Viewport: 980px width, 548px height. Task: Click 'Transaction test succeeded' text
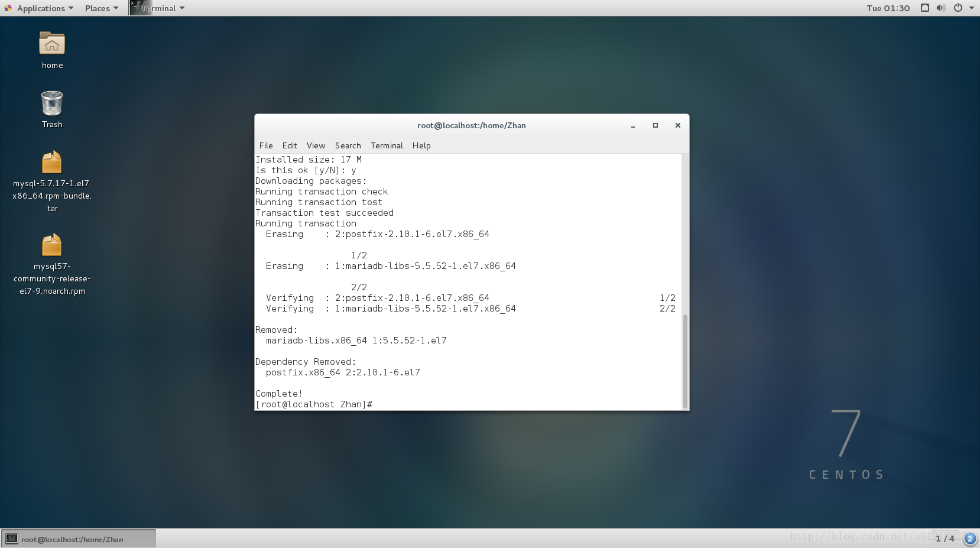coord(324,213)
